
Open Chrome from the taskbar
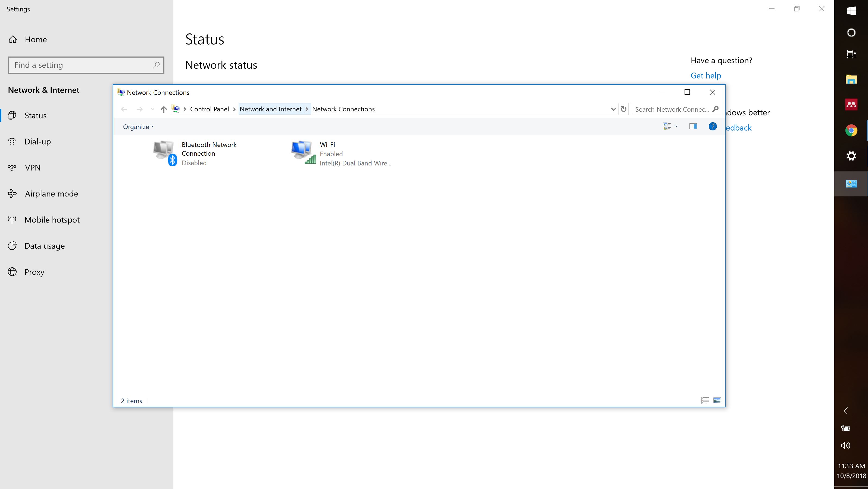pos(851,130)
